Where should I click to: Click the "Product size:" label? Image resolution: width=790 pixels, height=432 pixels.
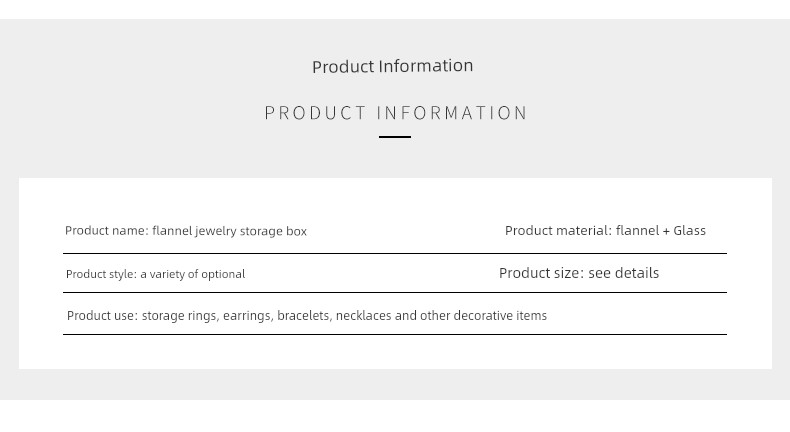(x=542, y=273)
